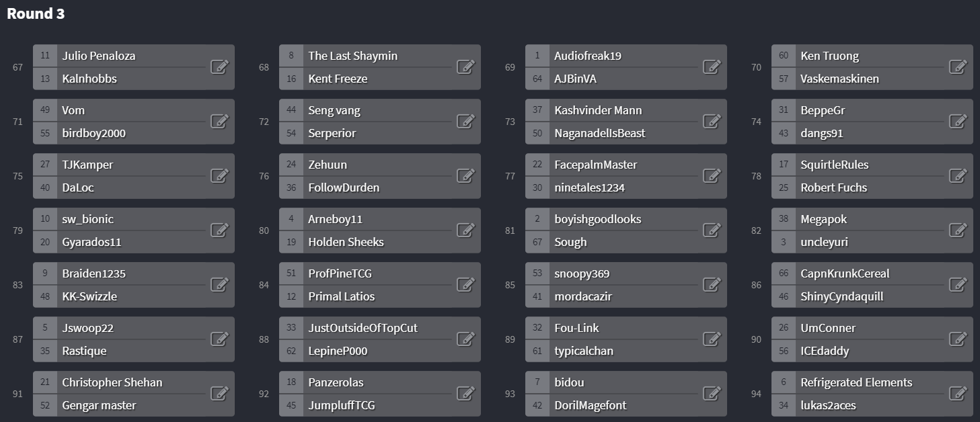Click participant FacepalmMaster in match 77

coord(595,165)
